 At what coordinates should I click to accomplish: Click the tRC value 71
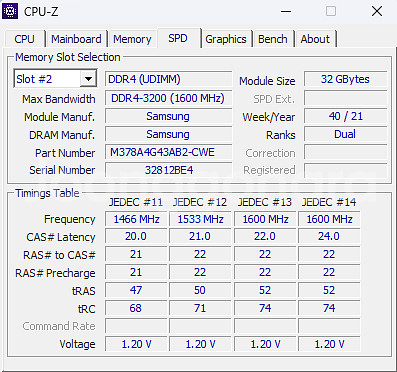tap(200, 308)
